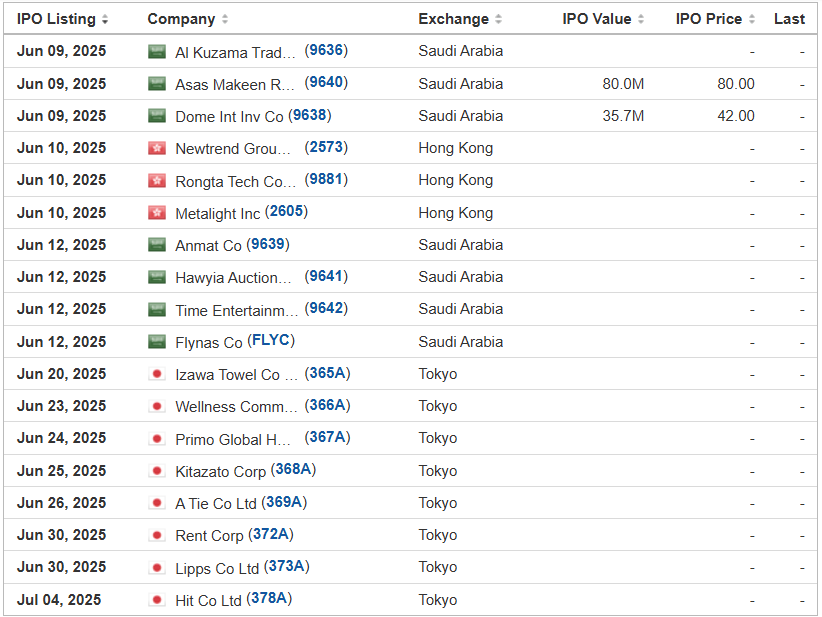This screenshot has height=617, width=822.
Task: Open ticker link 2605
Action: (286, 211)
